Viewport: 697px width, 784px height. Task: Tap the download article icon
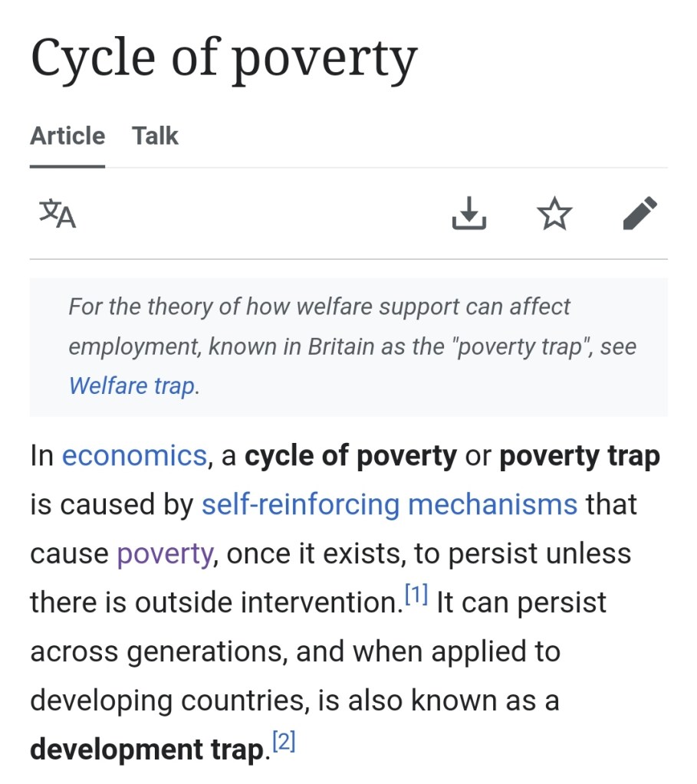[469, 214]
